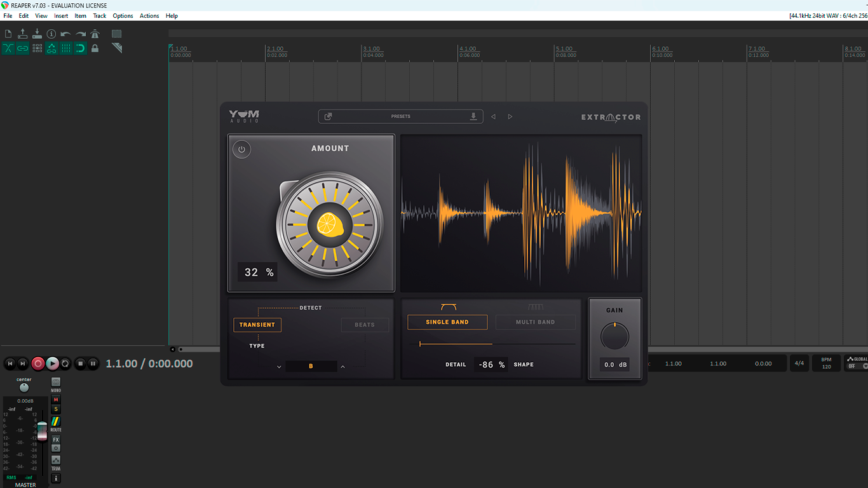Open the Options menu

(x=123, y=16)
